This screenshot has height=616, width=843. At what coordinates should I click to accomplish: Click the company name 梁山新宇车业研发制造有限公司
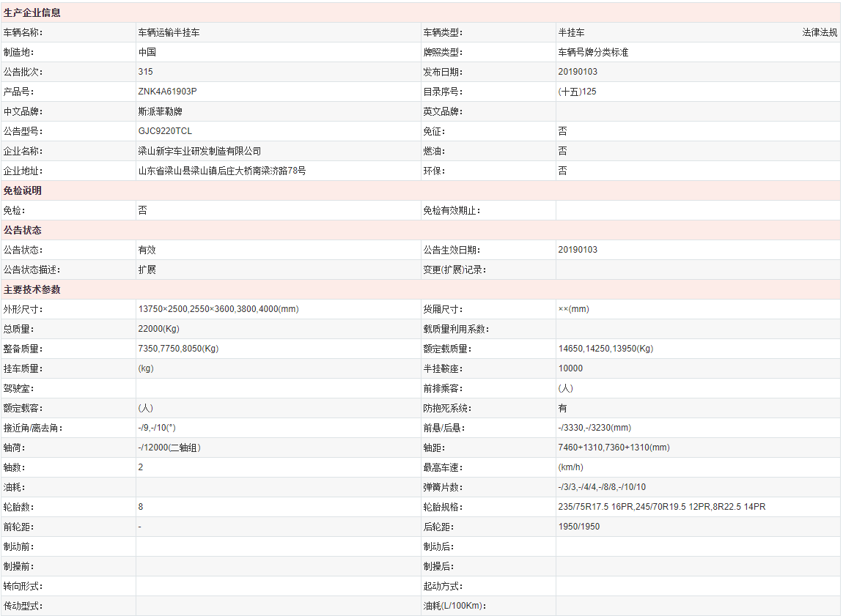pyautogui.click(x=199, y=152)
